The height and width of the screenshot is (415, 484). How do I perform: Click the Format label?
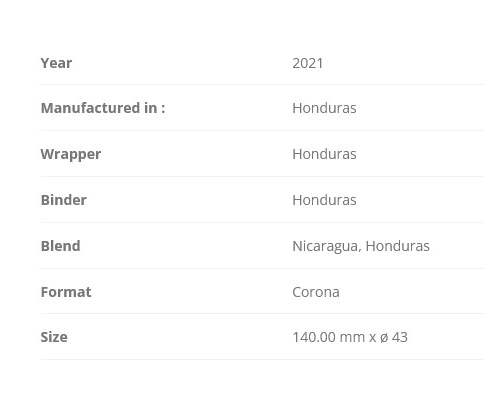coord(66,292)
